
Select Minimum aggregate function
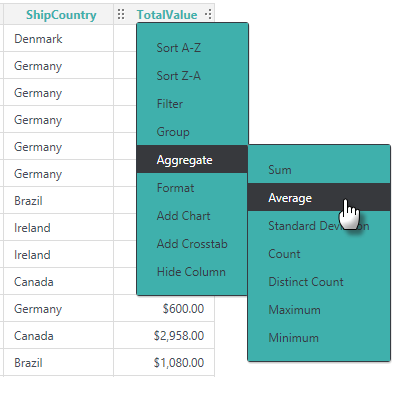319,338
